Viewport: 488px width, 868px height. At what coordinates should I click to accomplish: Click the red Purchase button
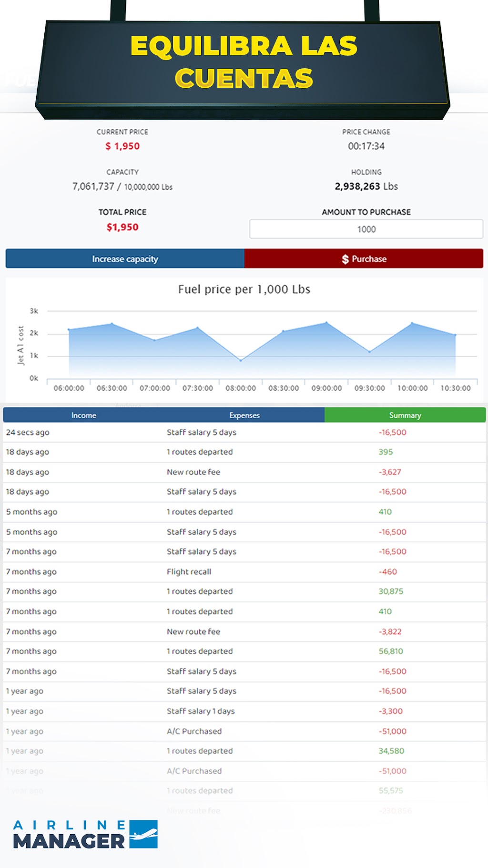pyautogui.click(x=364, y=258)
